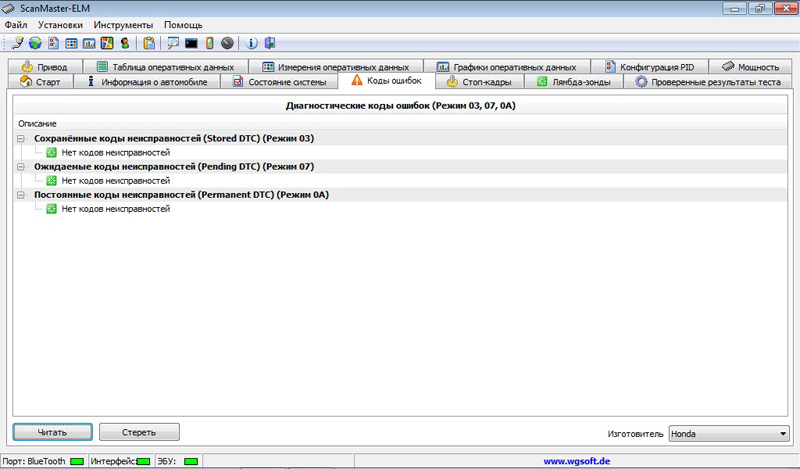800x469 pixels.
Task: Click the green icon under Stored DTC
Action: coord(52,152)
